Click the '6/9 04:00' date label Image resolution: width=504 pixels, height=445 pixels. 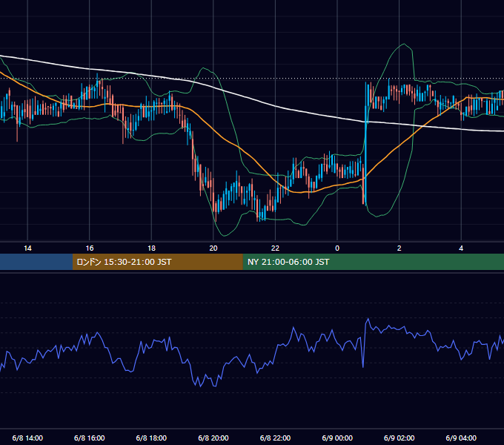point(461,438)
